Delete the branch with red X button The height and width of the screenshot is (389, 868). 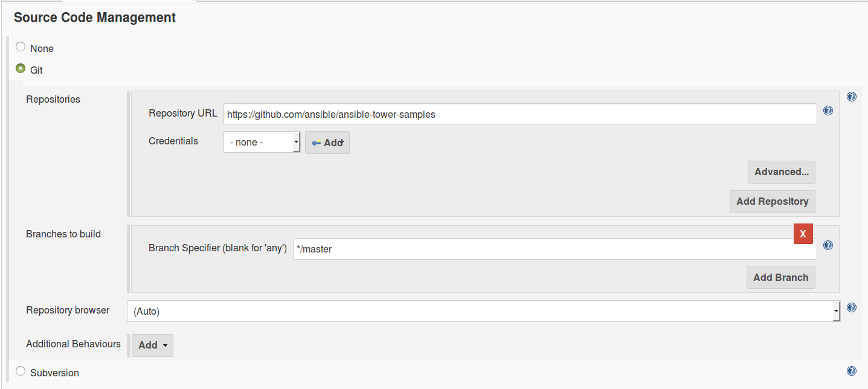click(x=803, y=234)
